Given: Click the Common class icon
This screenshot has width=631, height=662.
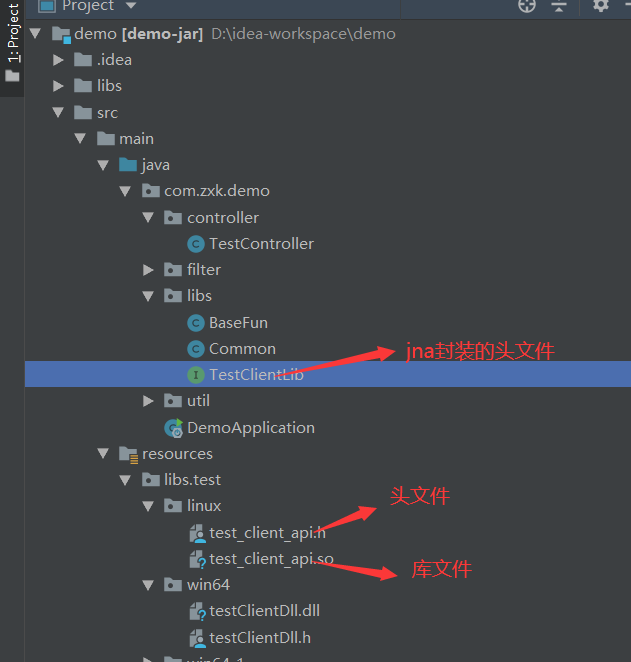Looking at the screenshot, I should tap(196, 349).
